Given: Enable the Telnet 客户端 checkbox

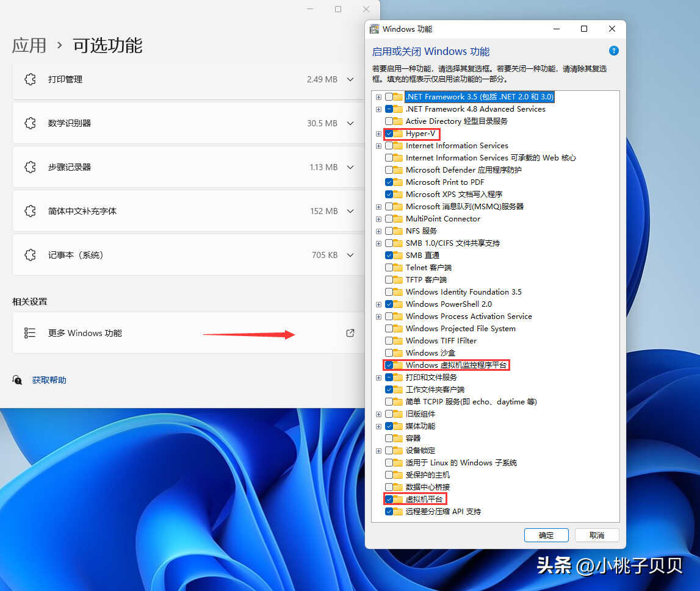Looking at the screenshot, I should point(389,268).
